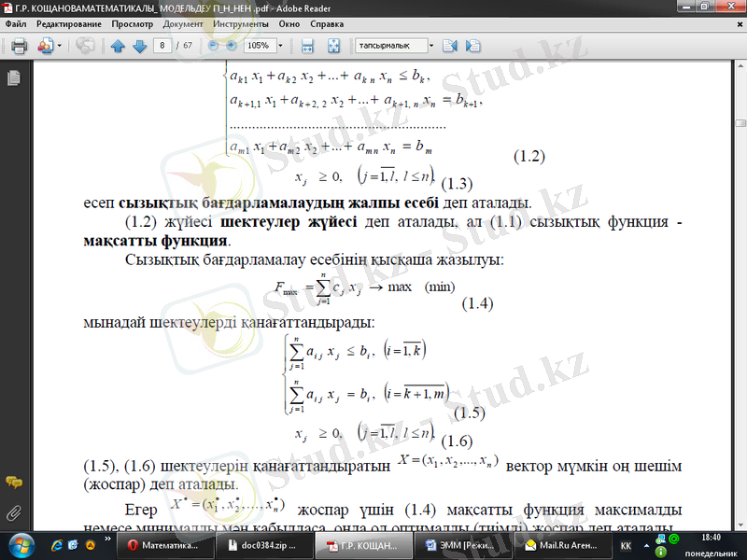
Task: Switch to the doc0384.zip taskbar window
Action: pos(264,546)
